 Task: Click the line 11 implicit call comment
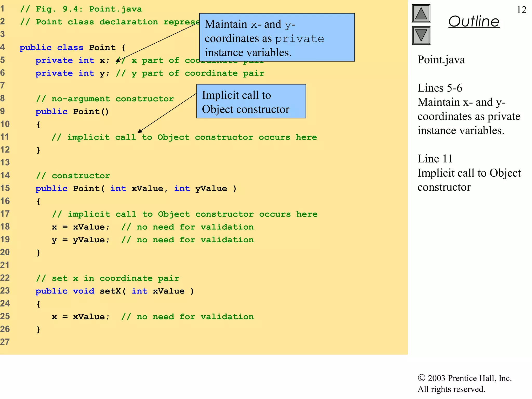pos(184,137)
